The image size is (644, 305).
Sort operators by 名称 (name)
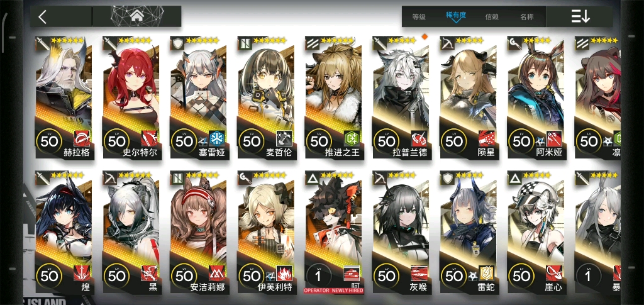pyautogui.click(x=527, y=17)
